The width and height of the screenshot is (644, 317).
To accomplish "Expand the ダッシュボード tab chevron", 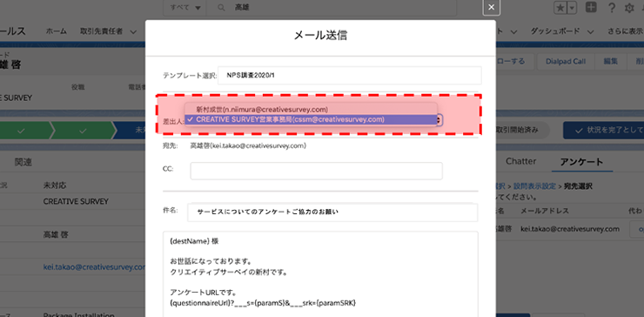I will [x=591, y=31].
